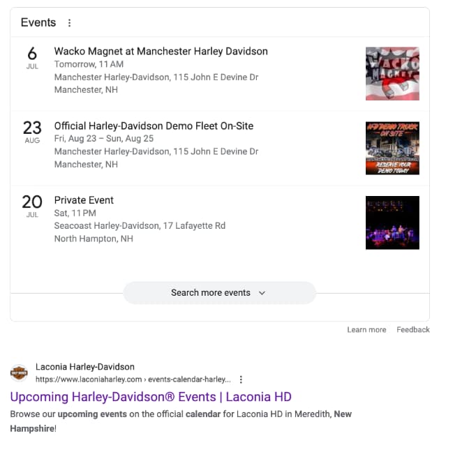Open the HD Demo Truck On-Site thumbnail
This screenshot has width=476, height=452.
tap(392, 148)
